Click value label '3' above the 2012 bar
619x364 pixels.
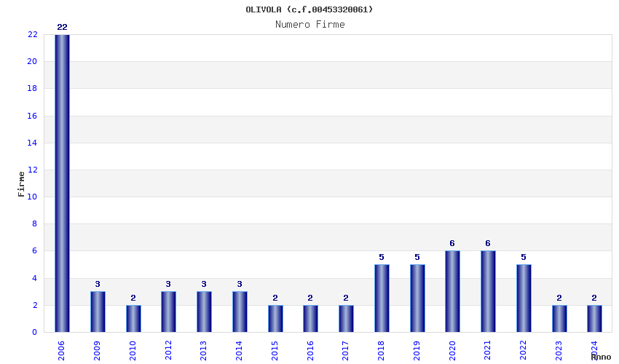(x=168, y=284)
